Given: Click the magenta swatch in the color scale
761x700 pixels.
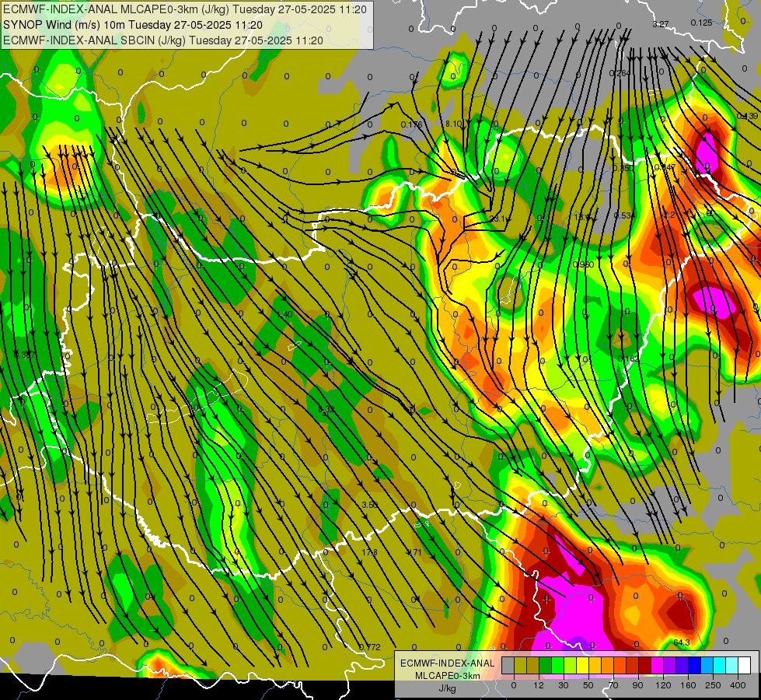Looking at the screenshot, I should [658, 665].
